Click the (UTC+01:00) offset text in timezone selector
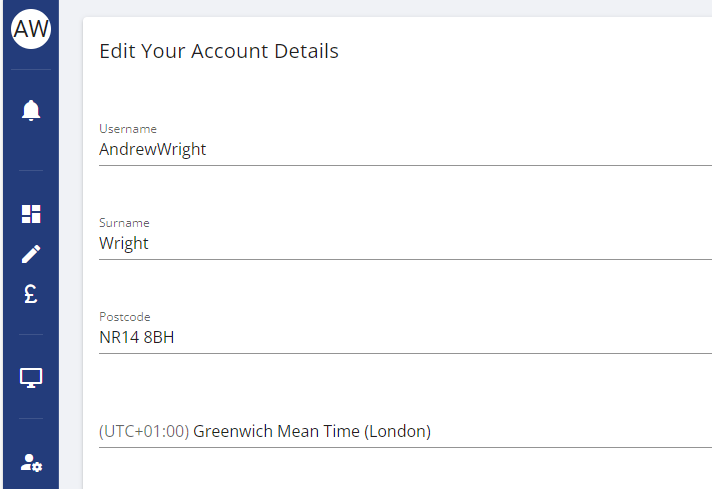Screen dimensions: 712x489 click(x=144, y=431)
